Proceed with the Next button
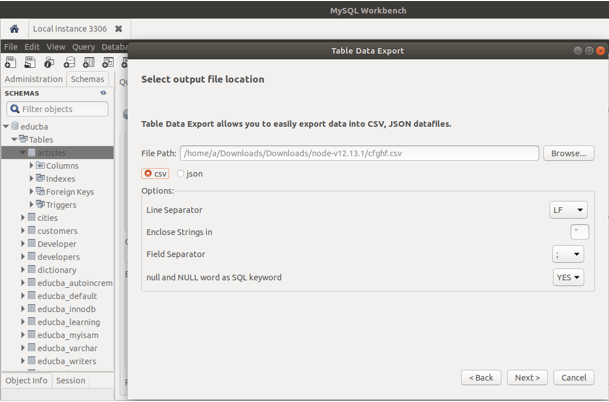The image size is (609, 402). click(x=527, y=378)
